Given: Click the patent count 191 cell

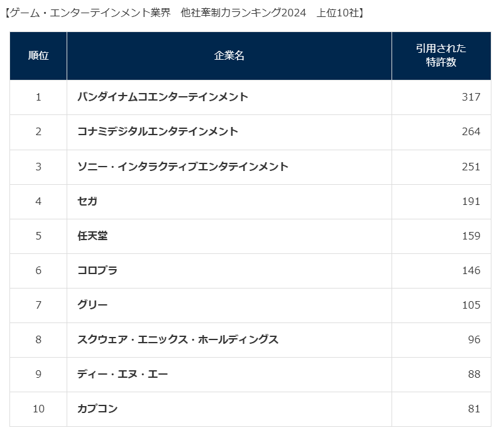Looking at the screenshot, I should [470, 201].
